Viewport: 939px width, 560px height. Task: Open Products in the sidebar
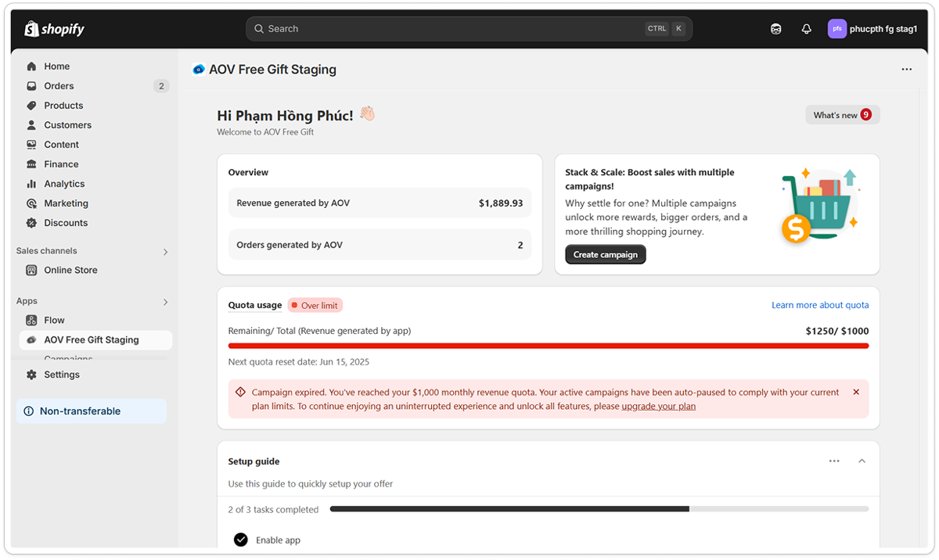click(x=63, y=106)
